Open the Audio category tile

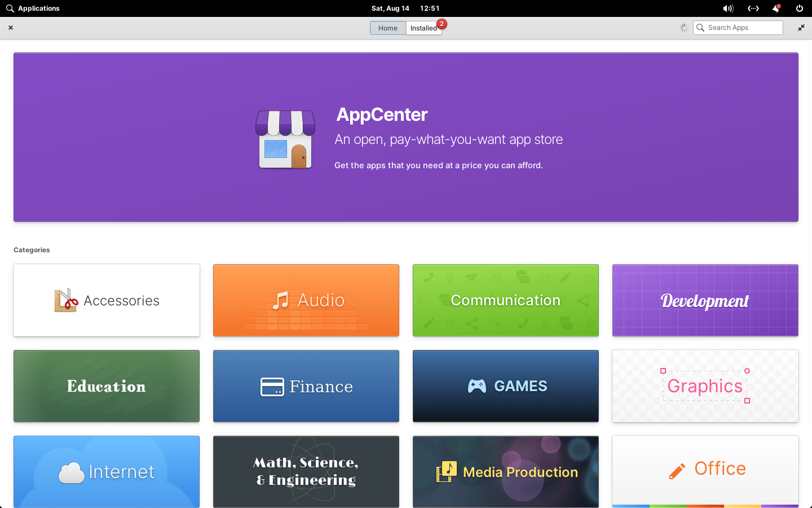pyautogui.click(x=306, y=300)
